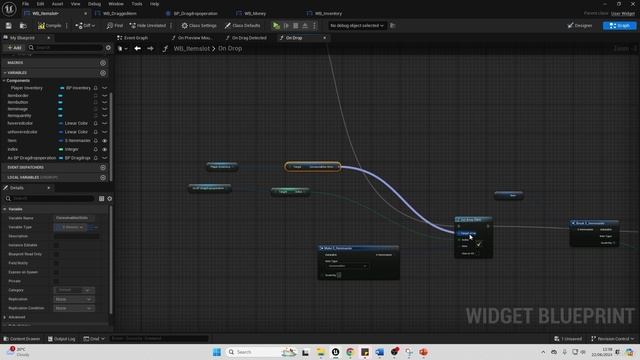Open Details property matrix grid icon
640x360 pixels.
tap(102, 199)
